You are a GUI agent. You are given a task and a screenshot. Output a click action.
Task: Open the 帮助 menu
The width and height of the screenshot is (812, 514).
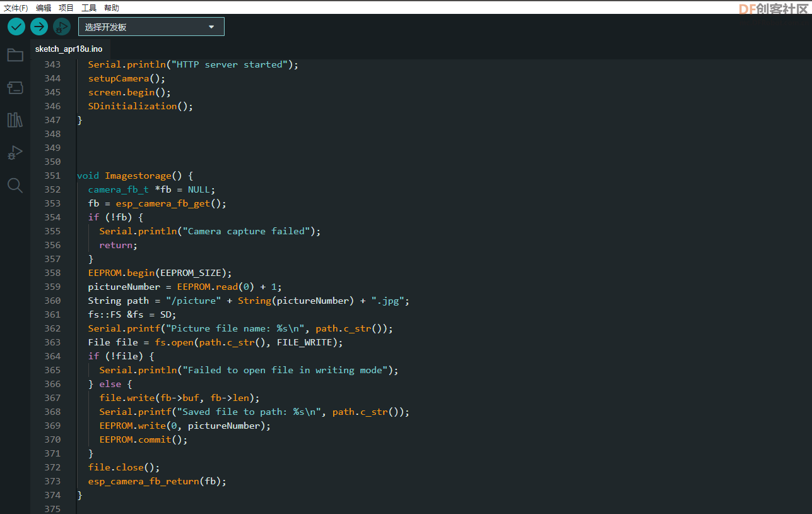tap(112, 8)
